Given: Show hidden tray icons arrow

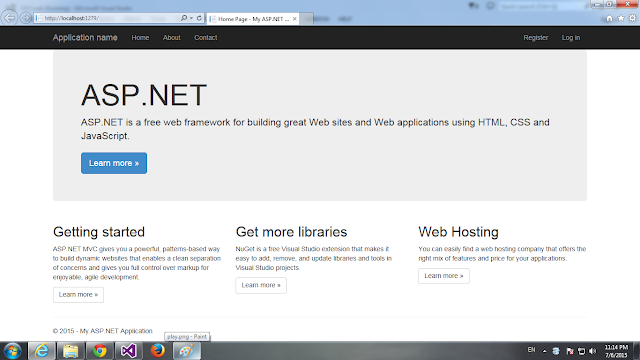Looking at the screenshot, I should click(x=544, y=351).
